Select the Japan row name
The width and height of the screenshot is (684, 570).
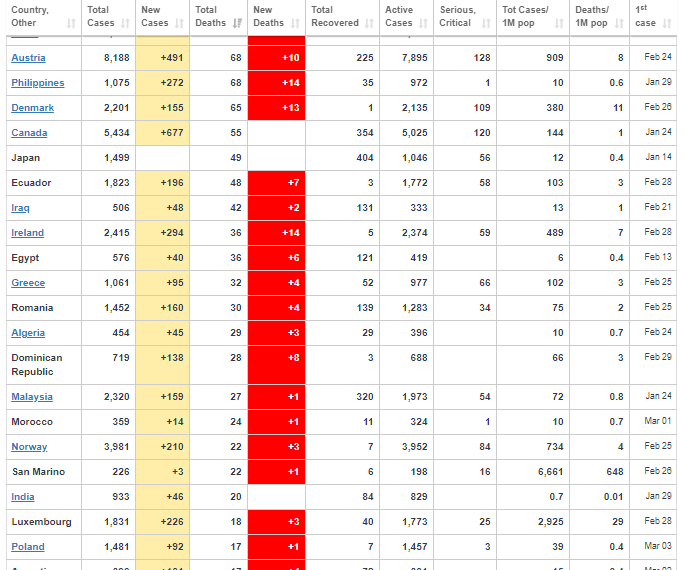click(26, 157)
